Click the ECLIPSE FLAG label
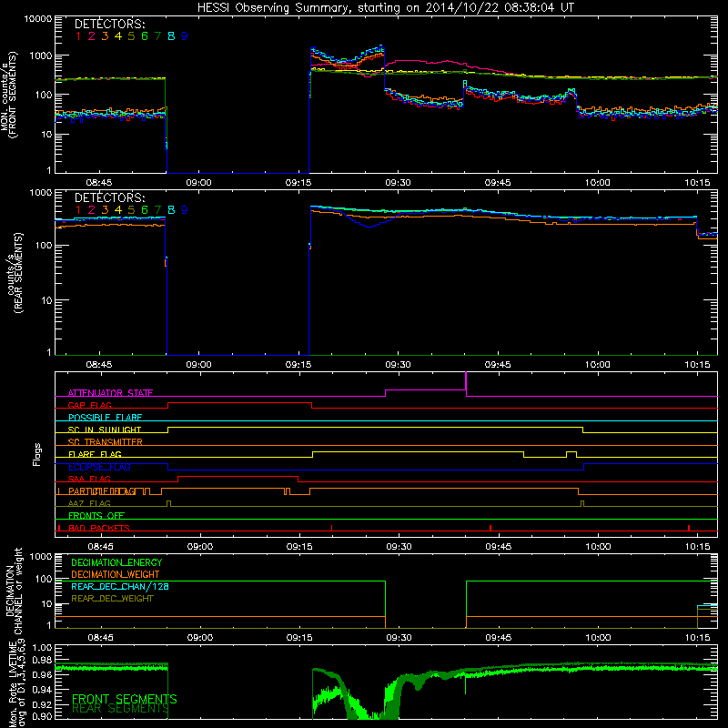The height and width of the screenshot is (728, 728). point(99,467)
